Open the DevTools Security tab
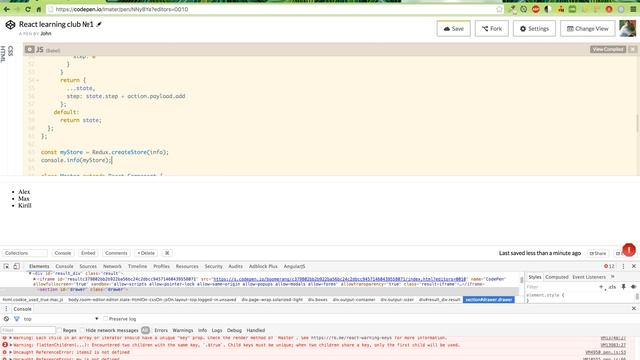Image resolution: width=640 pixels, height=360 pixels. [213, 266]
